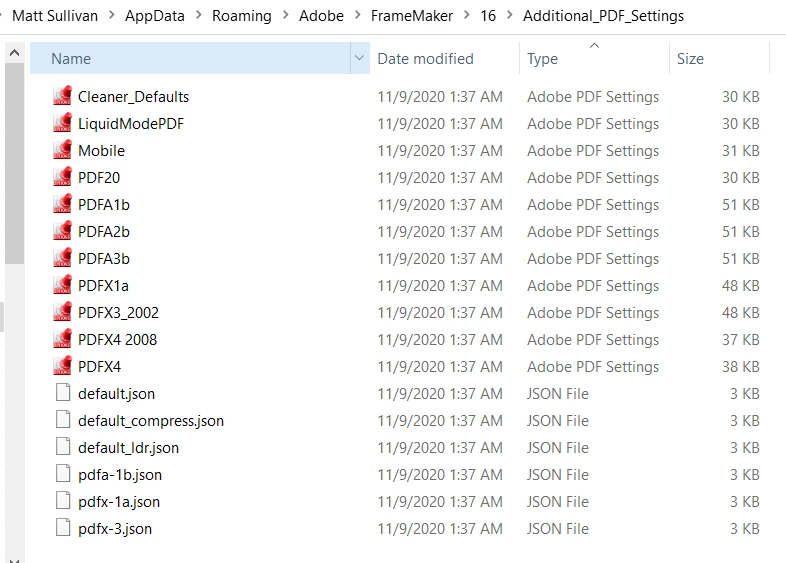
Task: Select the Cleaner_Defaults PDF settings file icon
Action: tap(63, 96)
